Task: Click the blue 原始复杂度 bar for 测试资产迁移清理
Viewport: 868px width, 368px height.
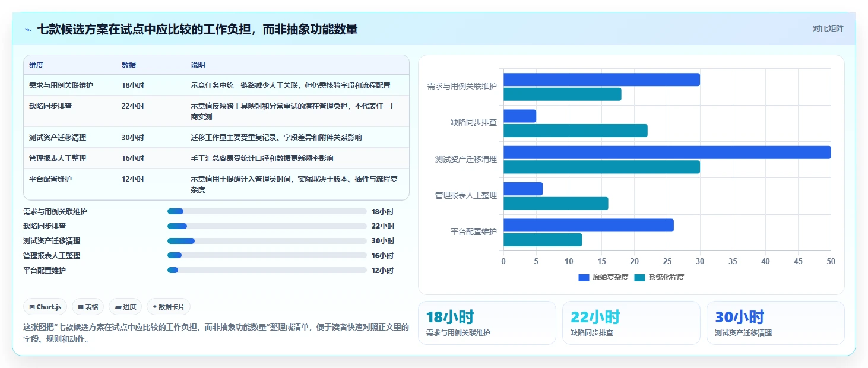Action: click(x=667, y=153)
